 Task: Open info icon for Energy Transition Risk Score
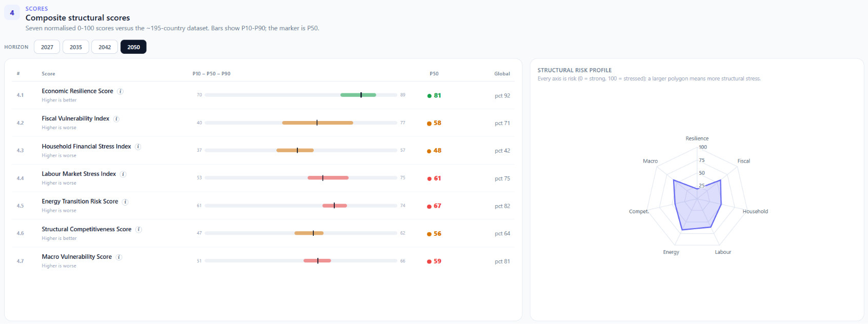tap(125, 202)
